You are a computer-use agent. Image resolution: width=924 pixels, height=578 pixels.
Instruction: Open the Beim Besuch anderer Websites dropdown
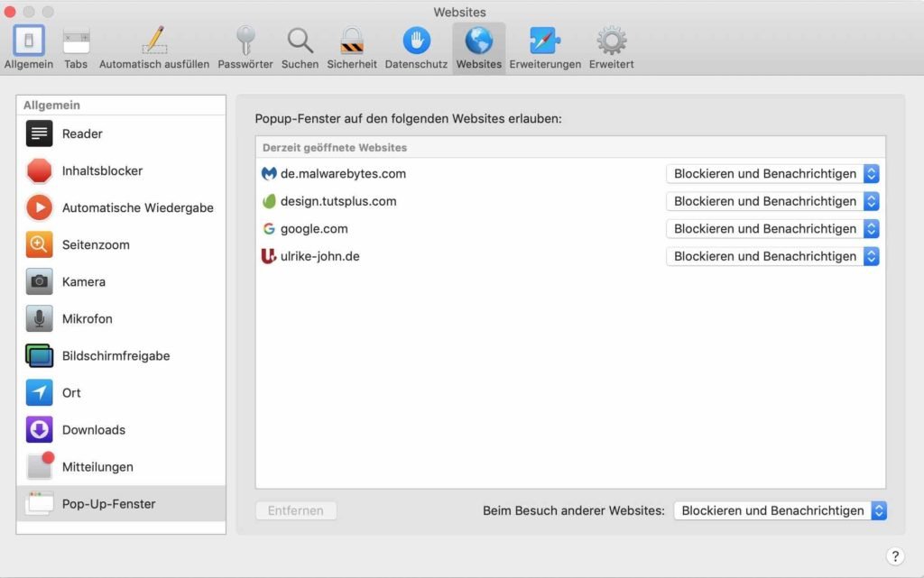779,510
